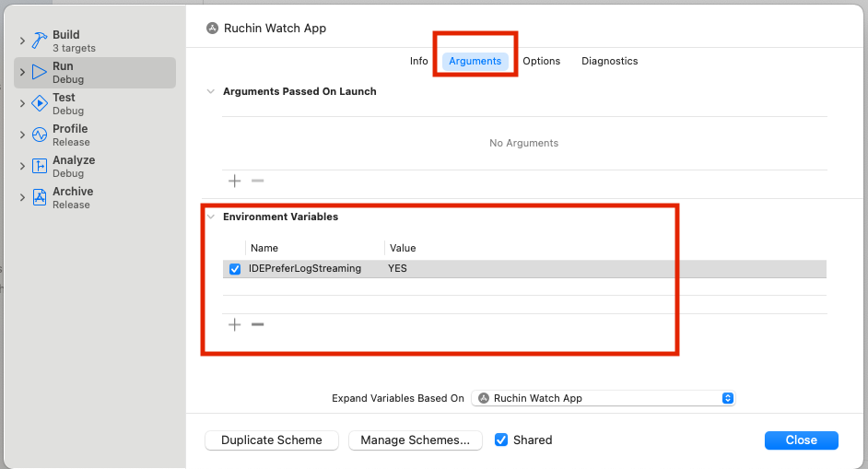Expand the Build action disclosure arrow
Image resolution: width=868 pixels, height=469 pixels.
pyautogui.click(x=22, y=41)
